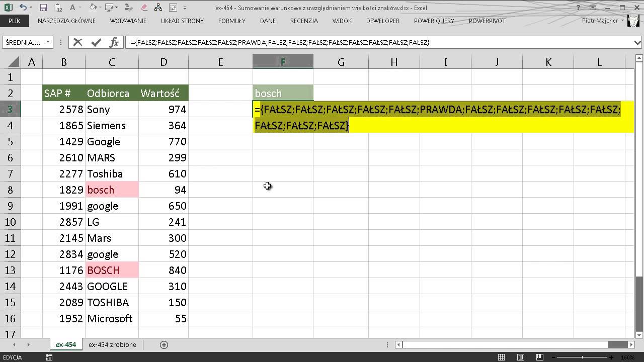Click cell containing 'BOSCH' in row 13
The height and width of the screenshot is (362, 644).
112,270
